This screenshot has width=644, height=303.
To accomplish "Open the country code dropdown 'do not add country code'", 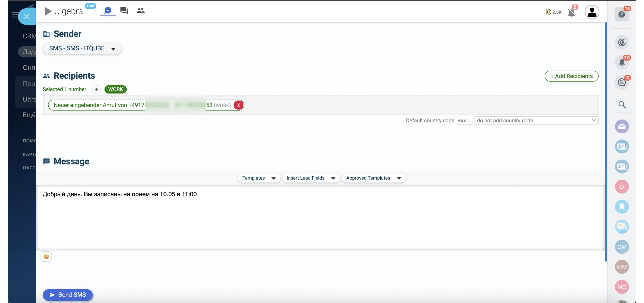I will (536, 120).
